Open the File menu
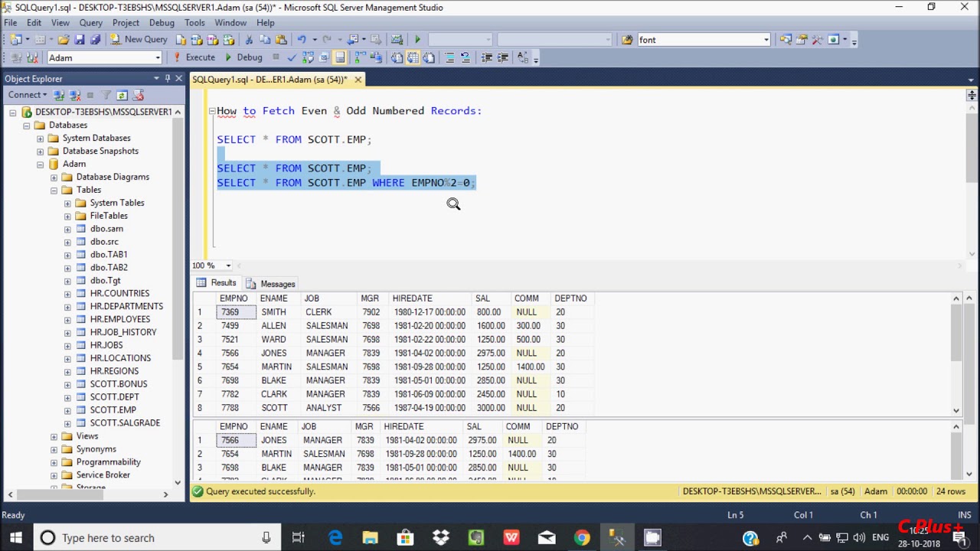Viewport: 980px width, 551px height. [x=11, y=23]
